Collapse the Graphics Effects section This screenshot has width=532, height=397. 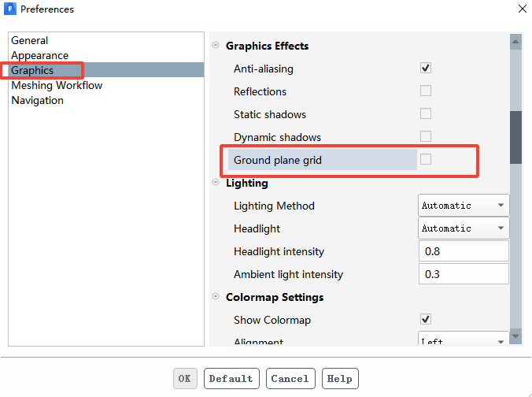[216, 45]
